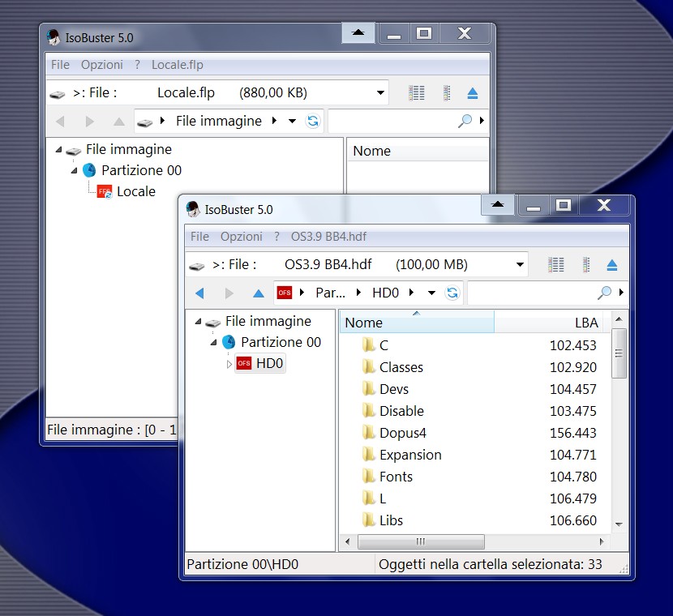Open the Locale.flp image selector dropdown
The image size is (673, 616).
[x=380, y=93]
